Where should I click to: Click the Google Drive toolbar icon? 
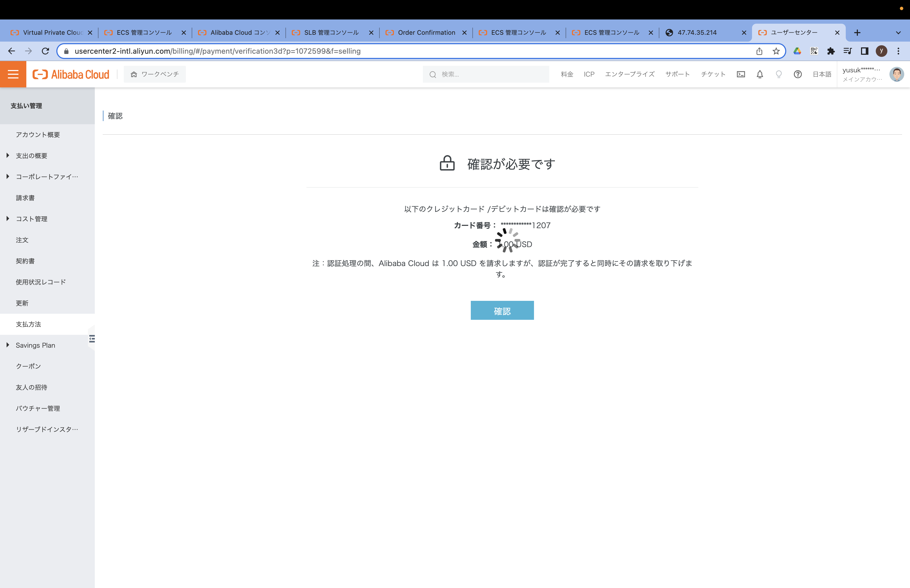point(797,51)
